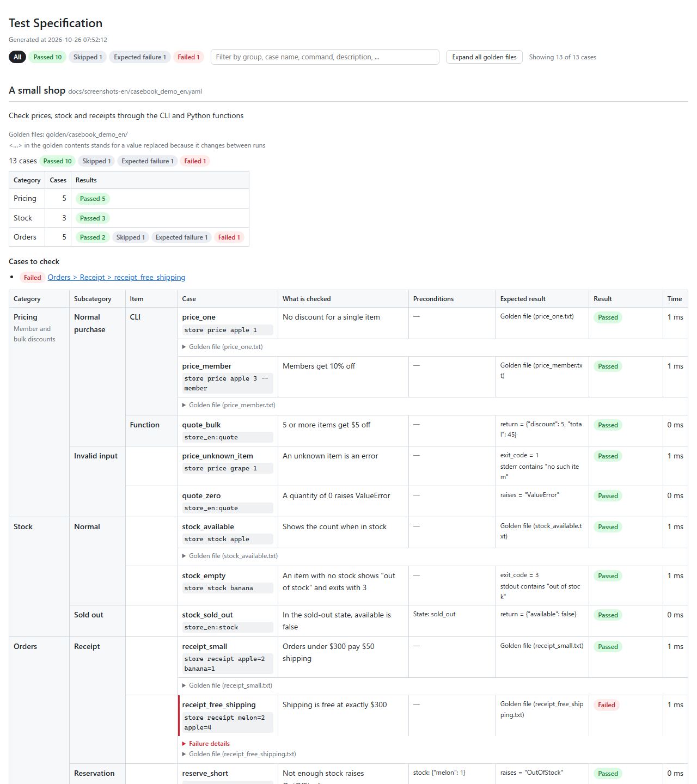The height and width of the screenshot is (784, 697).
Task: Click the "Passed 3" badge in the Stock summary row
Action: (x=93, y=218)
